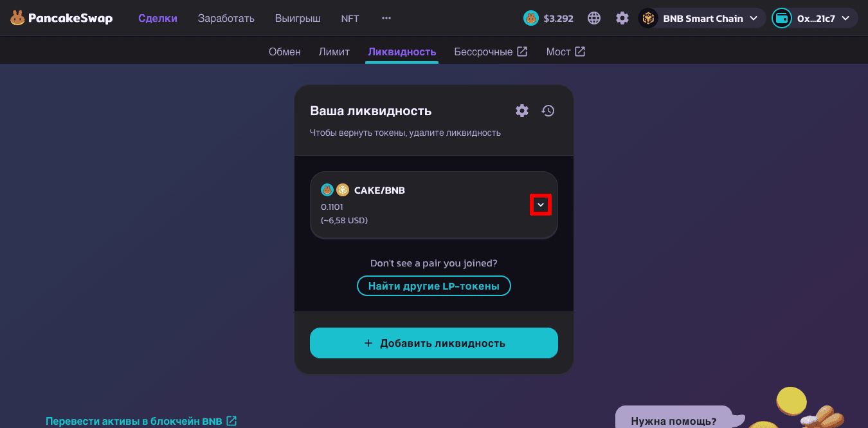Open Перевести активы в блокчейн BNB link

coord(141,421)
